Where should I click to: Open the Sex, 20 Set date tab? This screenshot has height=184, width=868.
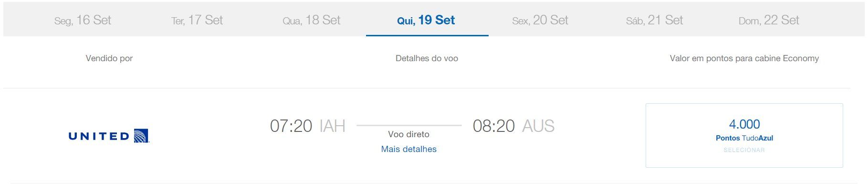[x=540, y=20]
